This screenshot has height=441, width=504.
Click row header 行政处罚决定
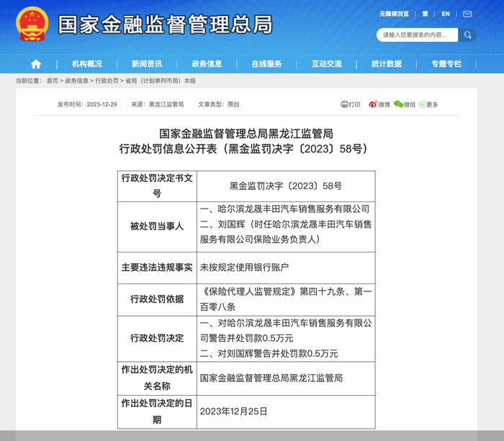157,338
